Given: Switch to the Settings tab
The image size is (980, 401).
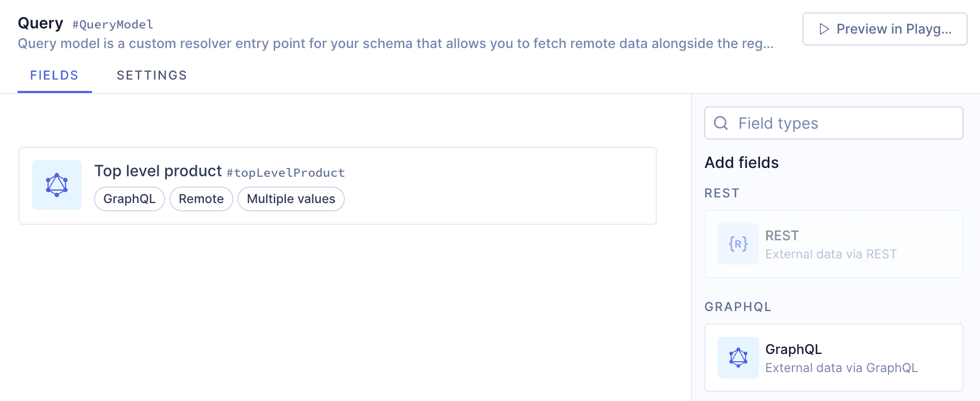Looking at the screenshot, I should click(x=152, y=75).
